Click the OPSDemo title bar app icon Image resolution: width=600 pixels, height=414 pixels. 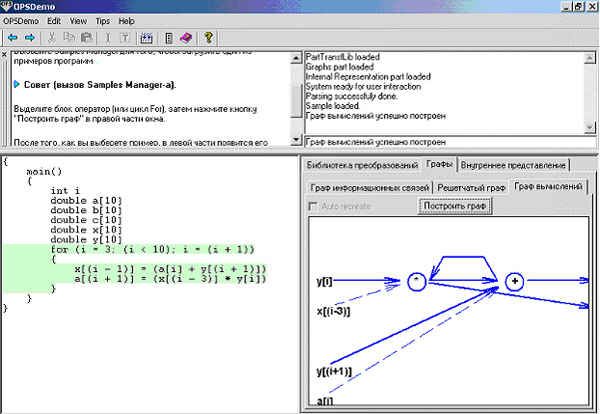[x=6, y=6]
